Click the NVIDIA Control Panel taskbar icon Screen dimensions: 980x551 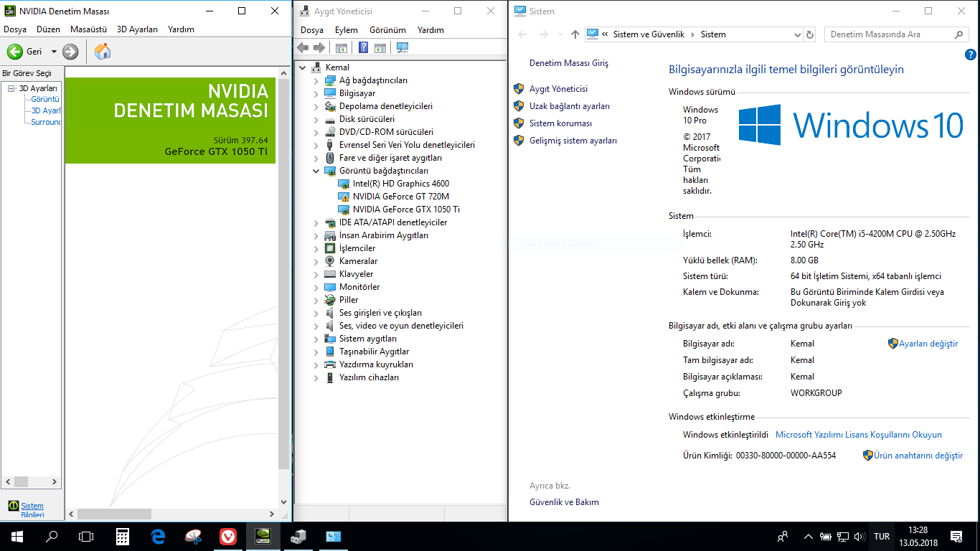(263, 536)
